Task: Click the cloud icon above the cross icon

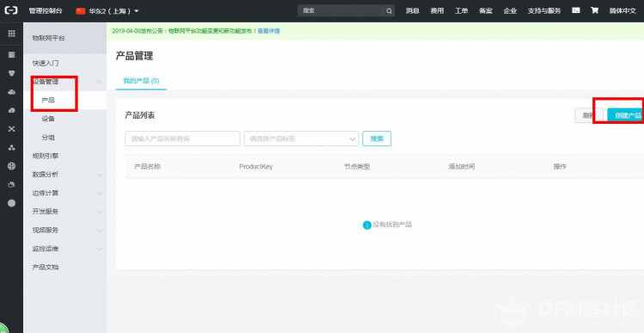Action: coord(11,110)
